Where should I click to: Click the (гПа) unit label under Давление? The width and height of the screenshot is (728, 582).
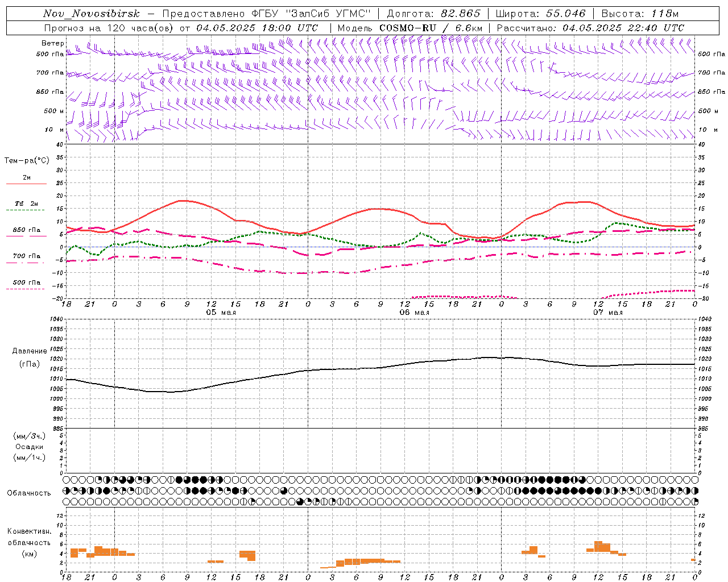[x=30, y=364]
